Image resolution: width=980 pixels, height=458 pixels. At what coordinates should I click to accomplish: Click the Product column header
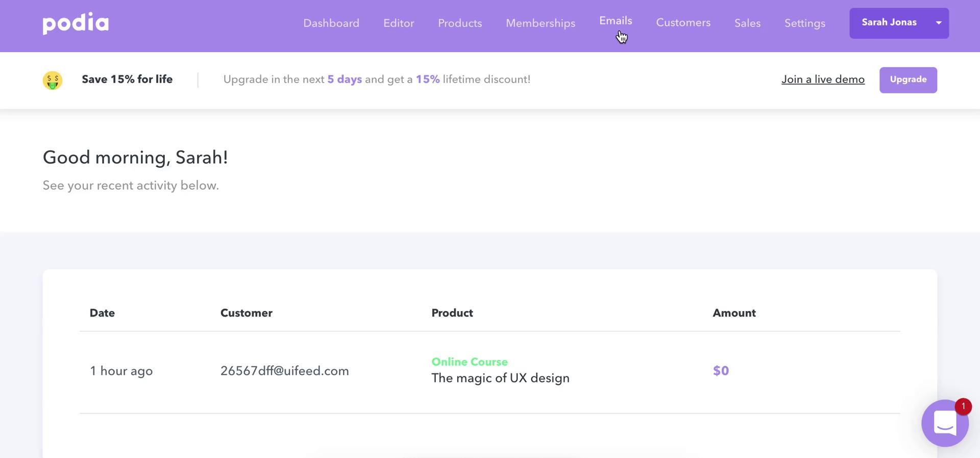tap(452, 313)
